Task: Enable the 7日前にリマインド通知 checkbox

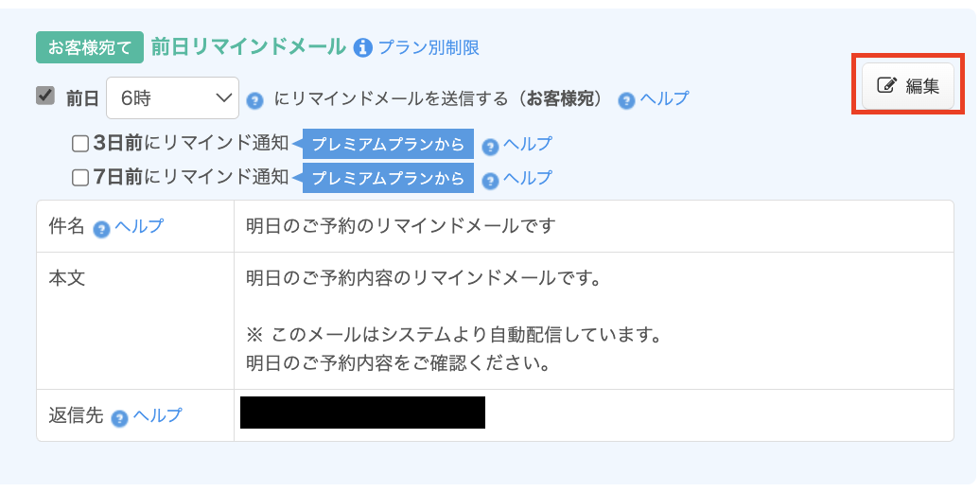Action: 80,178
